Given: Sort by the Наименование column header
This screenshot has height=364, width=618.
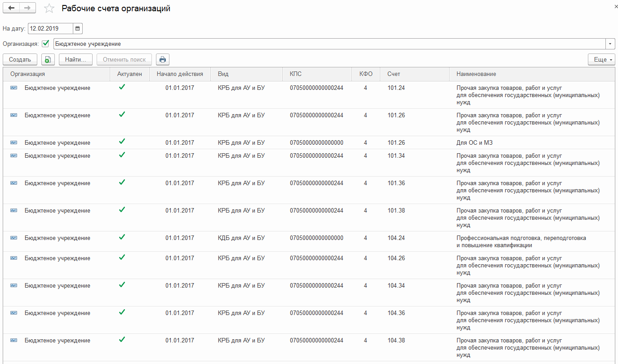Looking at the screenshot, I should click(532, 74).
